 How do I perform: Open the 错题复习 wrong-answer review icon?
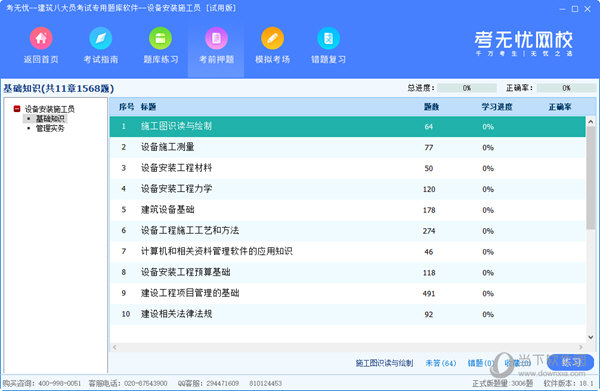(x=328, y=38)
